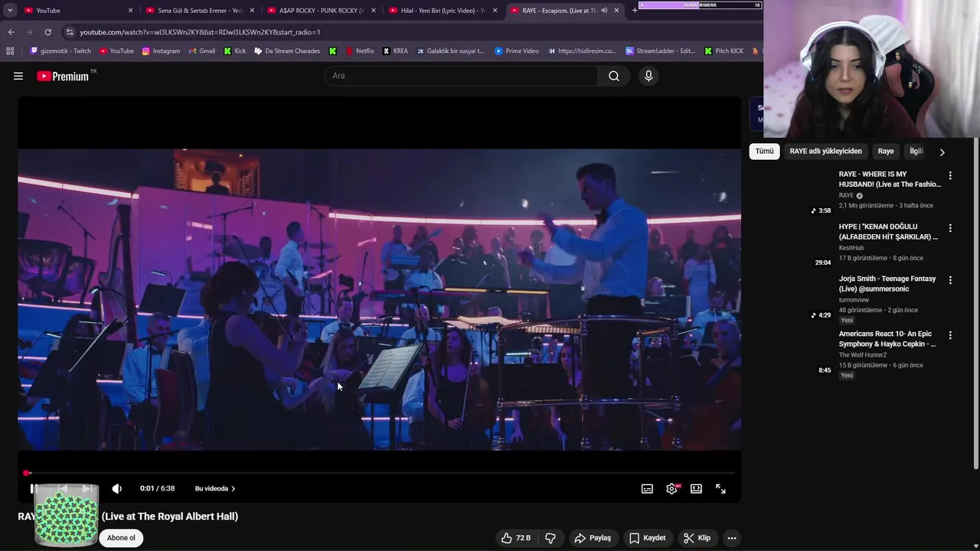Toggle subtitles with the captions icon

647,488
